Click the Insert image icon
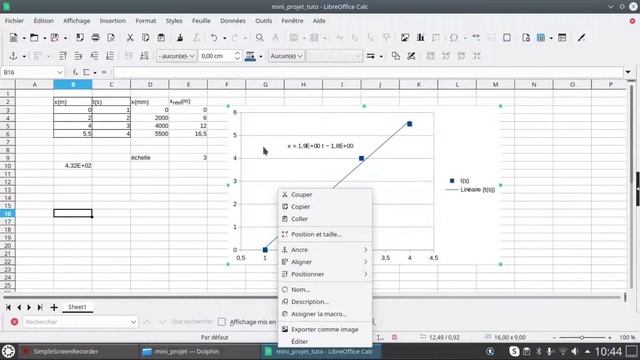The image size is (640, 360). (x=404, y=38)
